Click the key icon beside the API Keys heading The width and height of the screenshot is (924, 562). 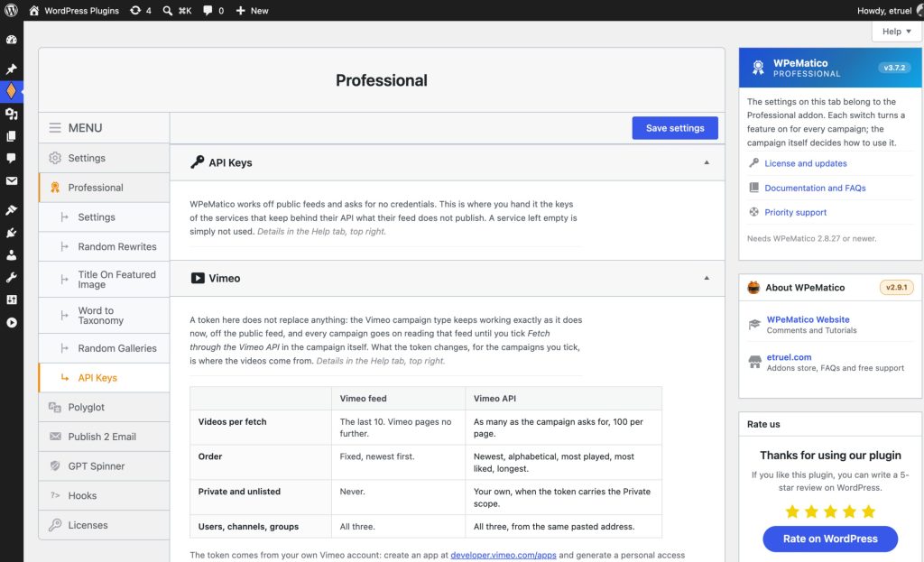tap(198, 162)
